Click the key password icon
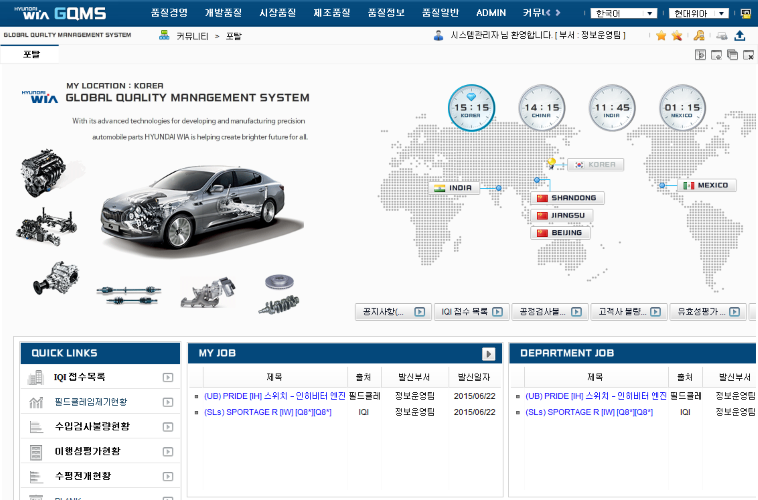This screenshot has height=500, width=758. pyautogui.click(x=699, y=35)
